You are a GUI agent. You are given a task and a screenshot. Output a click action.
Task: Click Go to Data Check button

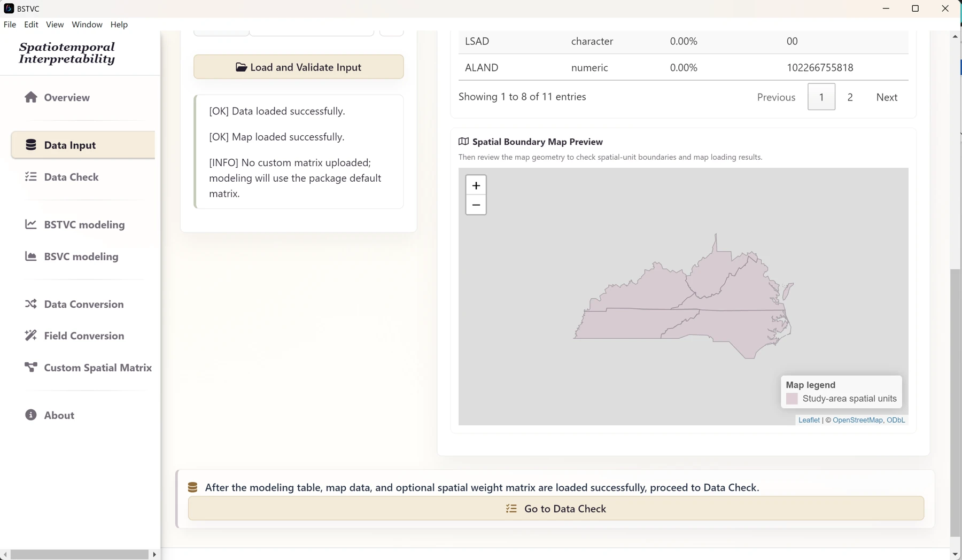pyautogui.click(x=556, y=509)
